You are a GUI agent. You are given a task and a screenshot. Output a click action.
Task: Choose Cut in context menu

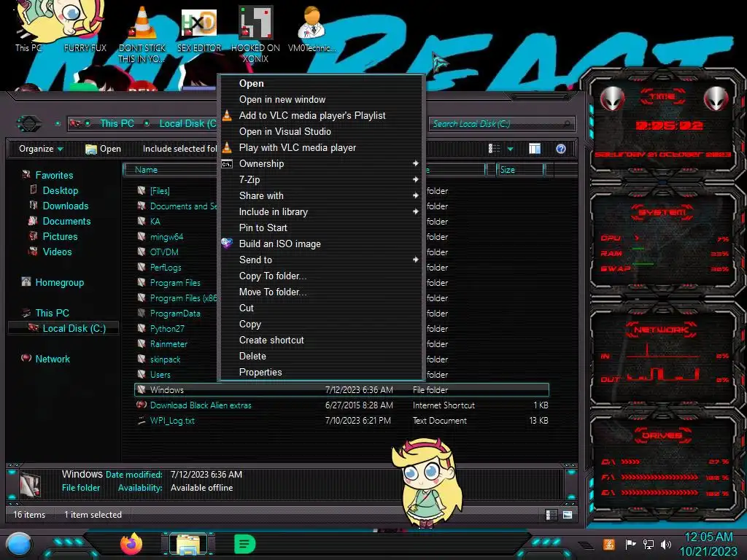pyautogui.click(x=320, y=308)
